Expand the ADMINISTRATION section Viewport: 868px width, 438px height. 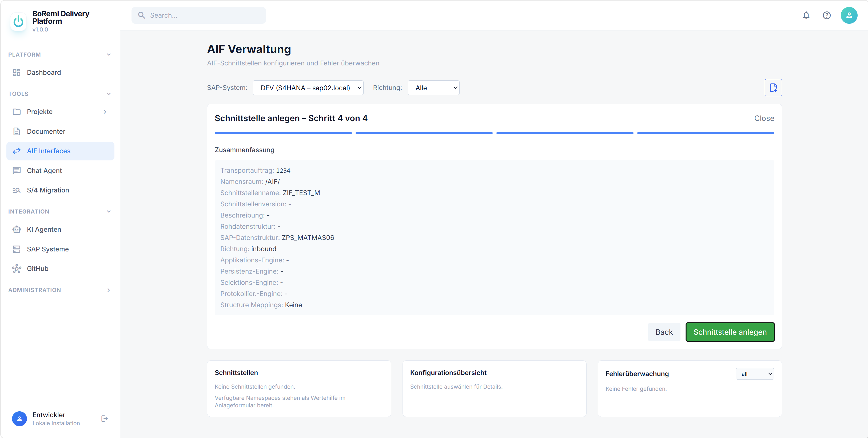[x=109, y=290]
